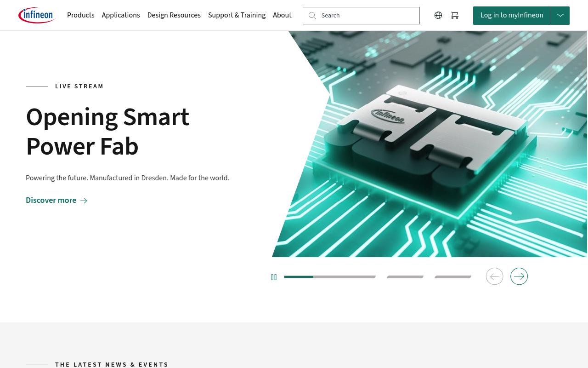Expand the myInfineon login dropdown arrow
This screenshot has height=368, width=588.
[x=560, y=16]
